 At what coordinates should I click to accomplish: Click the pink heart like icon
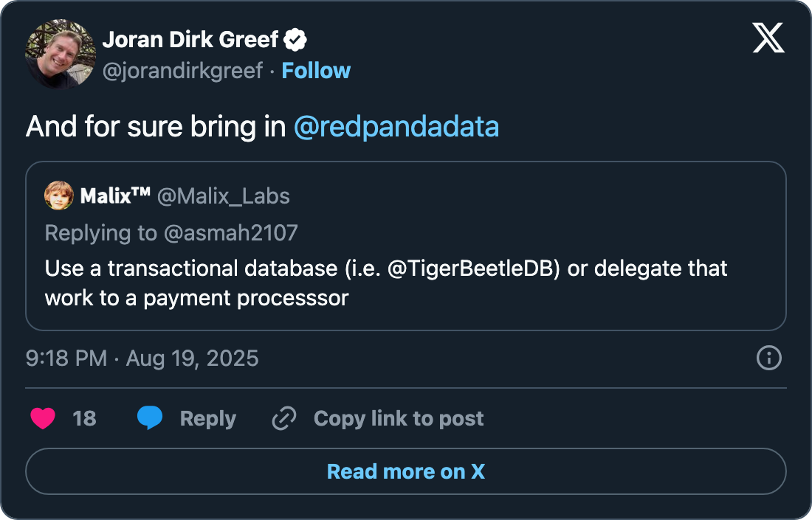pyautogui.click(x=43, y=419)
